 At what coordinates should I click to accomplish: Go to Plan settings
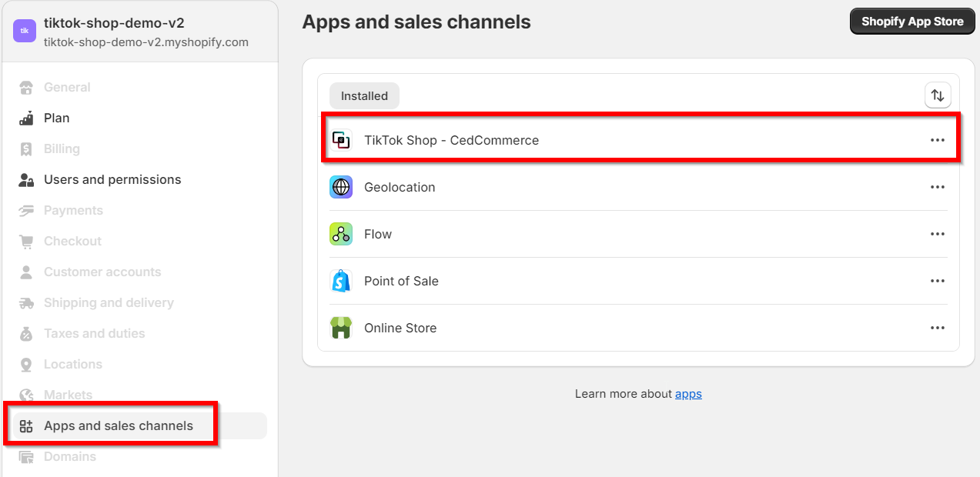coord(56,118)
